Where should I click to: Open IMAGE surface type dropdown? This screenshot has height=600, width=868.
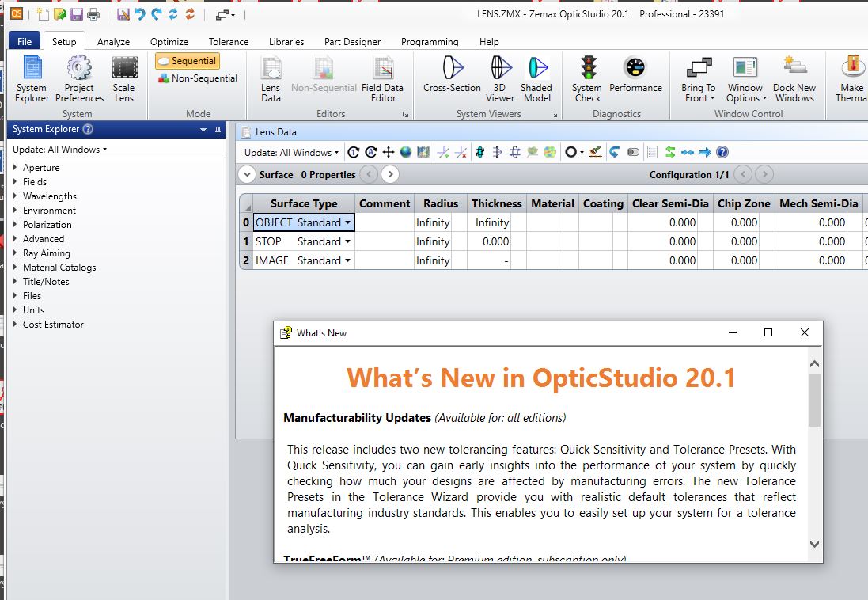coord(347,260)
